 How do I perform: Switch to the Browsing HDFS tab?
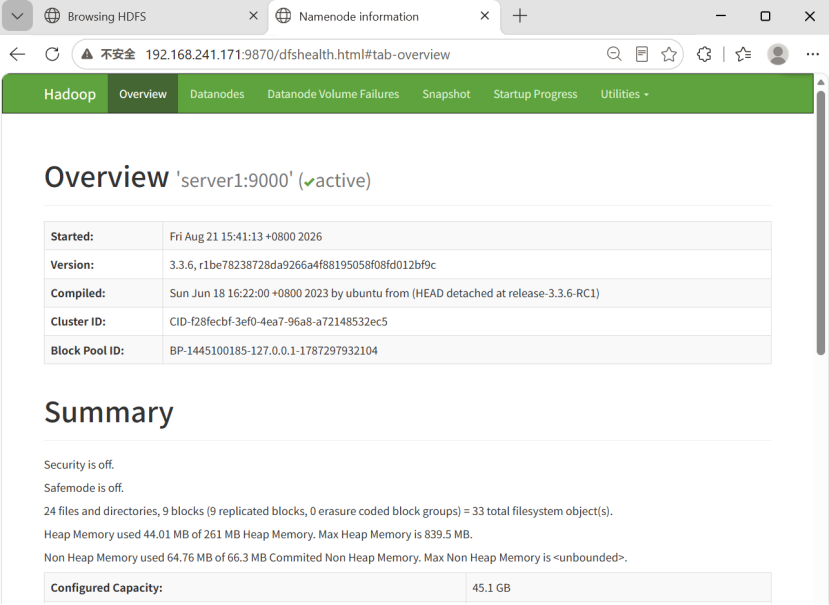[x=151, y=16]
